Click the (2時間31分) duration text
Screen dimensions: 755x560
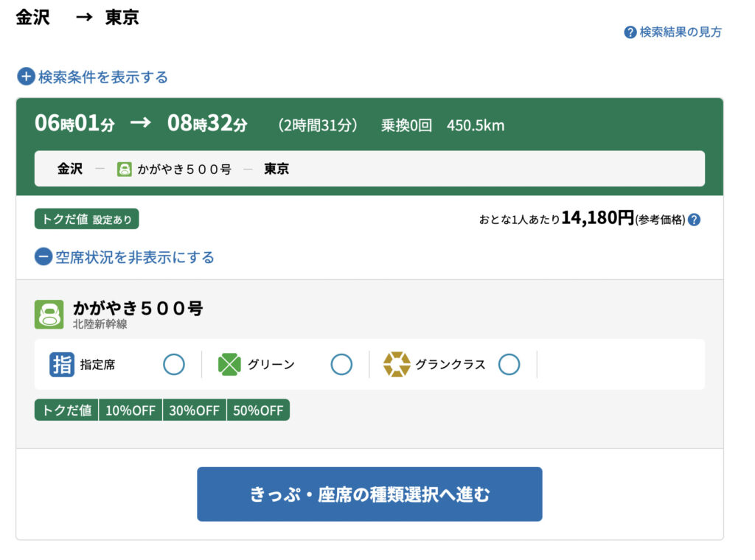(318, 125)
